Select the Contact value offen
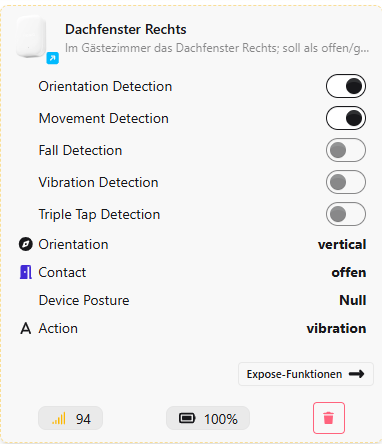Viewport: 382px width, 444px height. tap(349, 272)
